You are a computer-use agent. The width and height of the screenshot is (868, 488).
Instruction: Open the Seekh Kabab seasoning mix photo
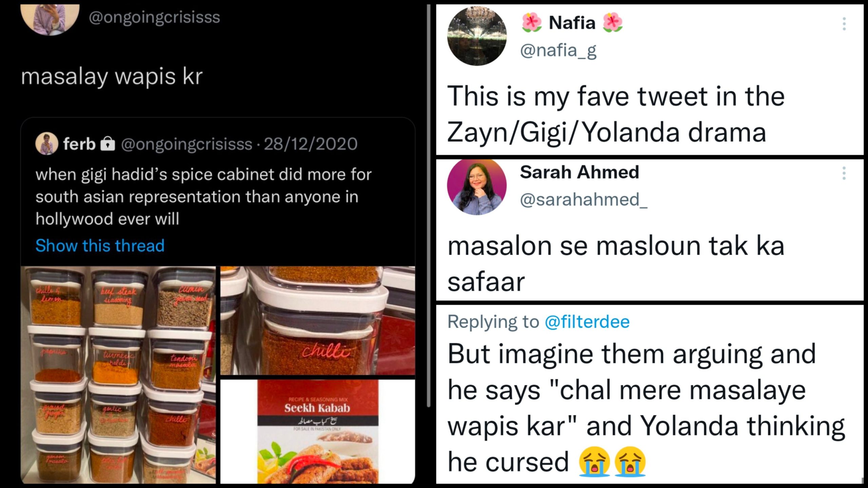tap(317, 431)
